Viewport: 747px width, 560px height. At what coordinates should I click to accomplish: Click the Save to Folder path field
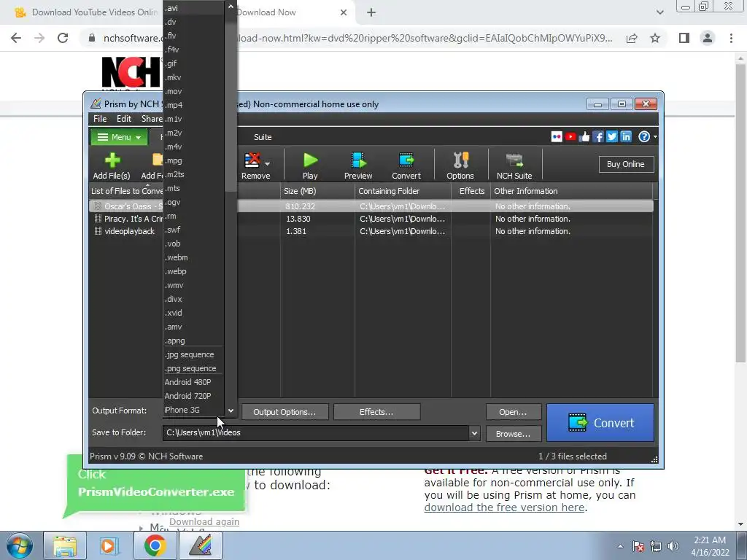point(317,433)
